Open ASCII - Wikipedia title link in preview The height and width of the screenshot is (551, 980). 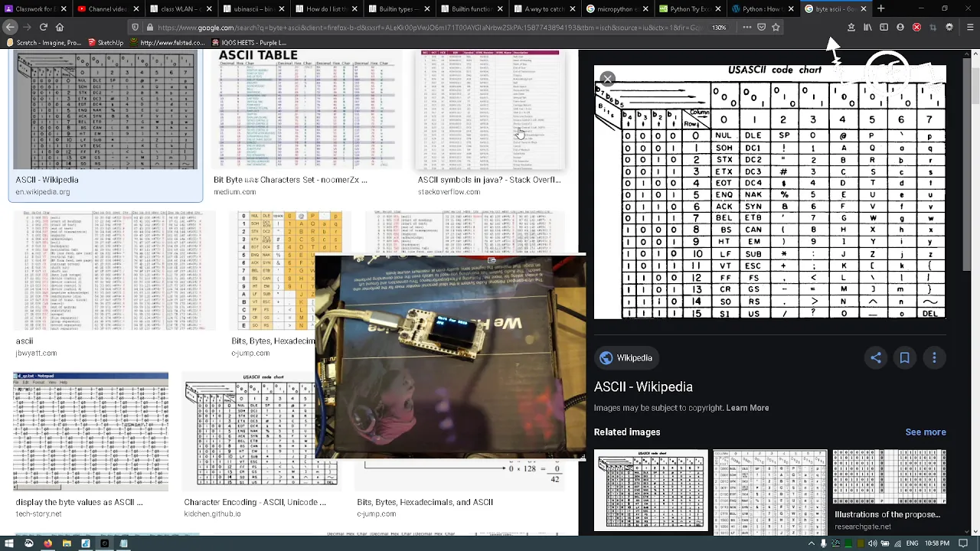pyautogui.click(x=643, y=387)
